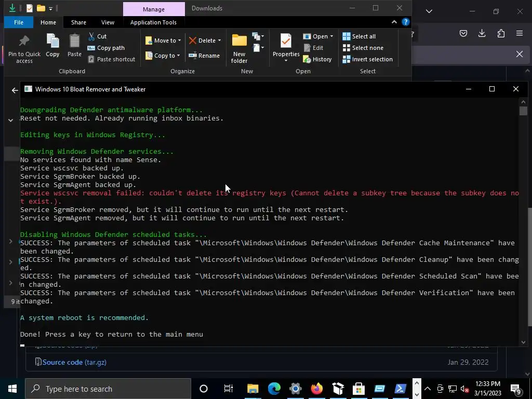
Task: Click quick access Properties checkmark icon
Action: coord(30,8)
